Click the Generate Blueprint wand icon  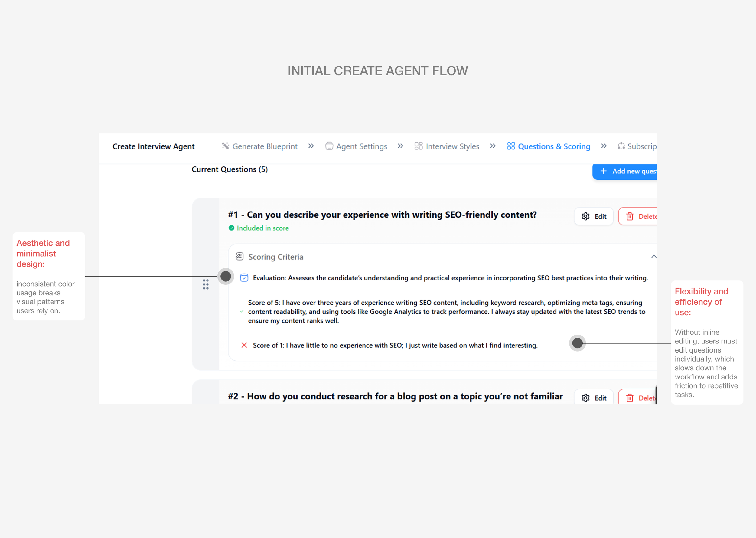point(225,146)
